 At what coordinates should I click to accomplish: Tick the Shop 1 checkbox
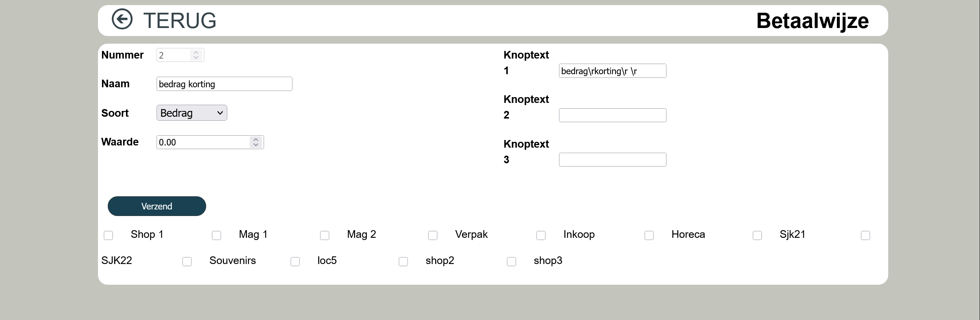[x=109, y=235]
